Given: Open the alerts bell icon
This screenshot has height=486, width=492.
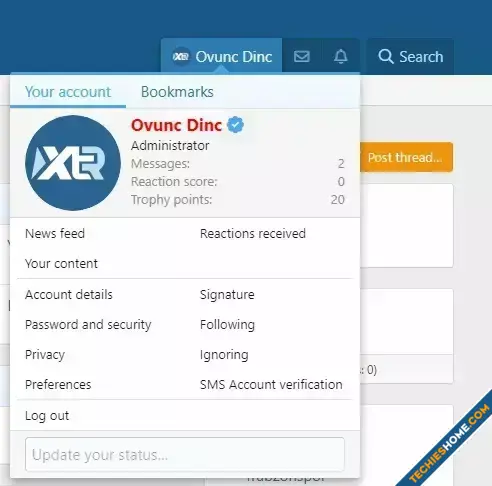Looking at the screenshot, I should [341, 56].
